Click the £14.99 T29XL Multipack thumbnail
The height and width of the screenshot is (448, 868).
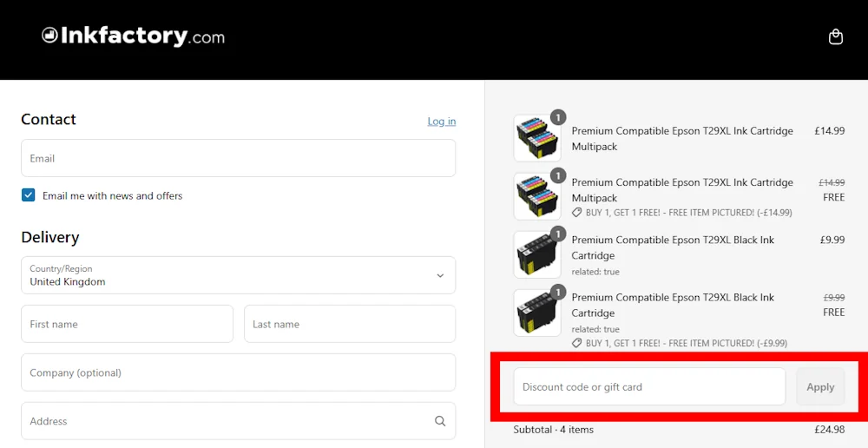click(537, 138)
